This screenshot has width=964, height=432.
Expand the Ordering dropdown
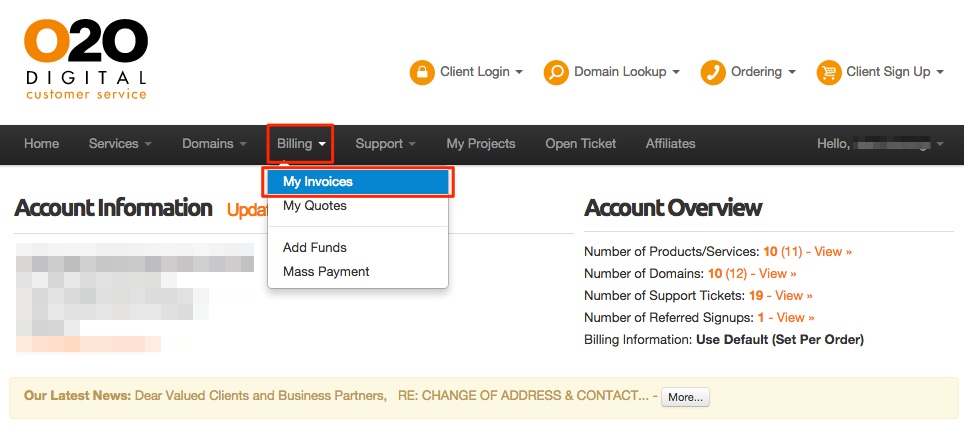[x=763, y=72]
